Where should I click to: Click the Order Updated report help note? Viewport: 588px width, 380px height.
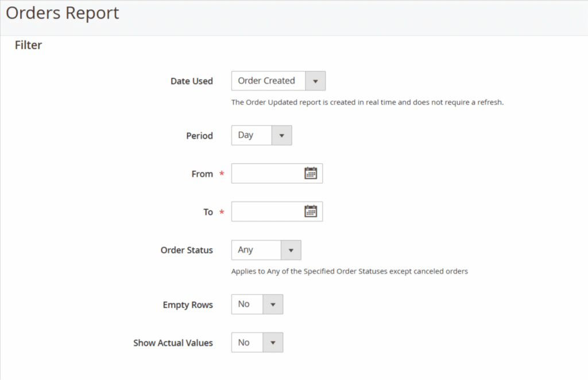367,103
